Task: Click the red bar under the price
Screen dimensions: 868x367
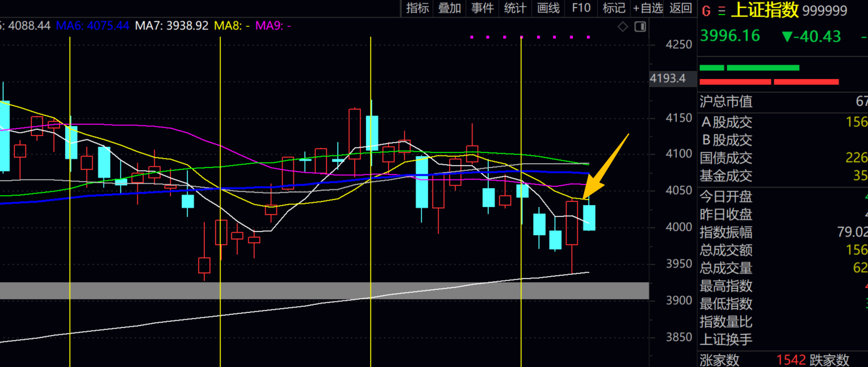Action: (x=769, y=82)
